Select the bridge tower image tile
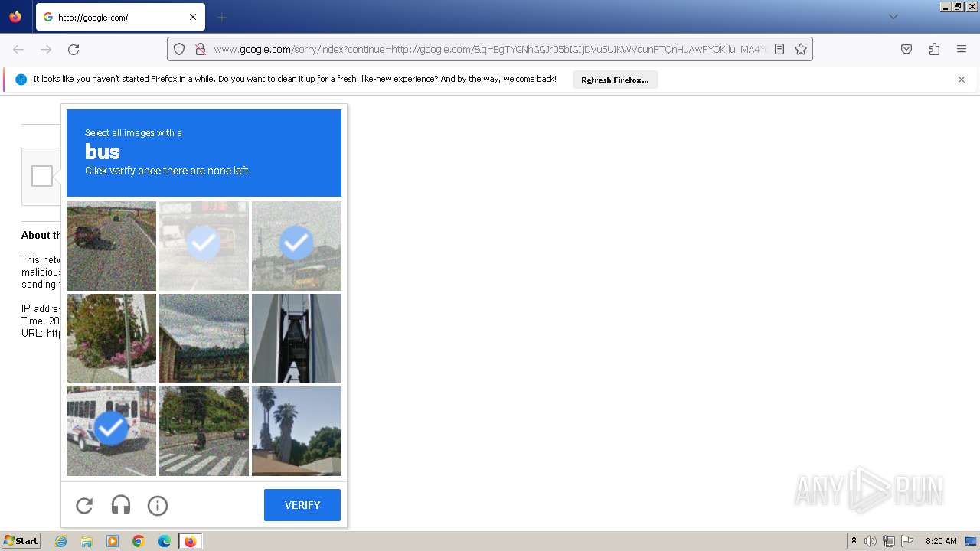This screenshot has width=980, height=551. tap(296, 338)
